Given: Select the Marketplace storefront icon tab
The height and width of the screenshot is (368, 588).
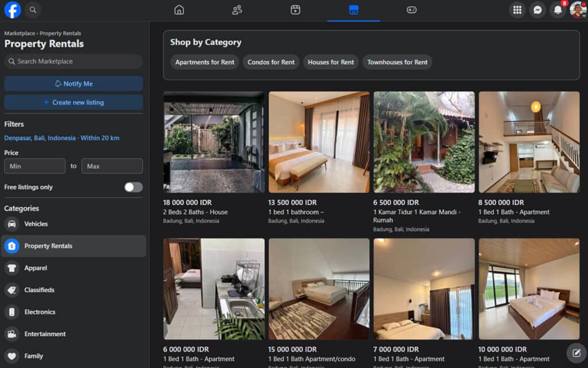Looking at the screenshot, I should (x=354, y=10).
